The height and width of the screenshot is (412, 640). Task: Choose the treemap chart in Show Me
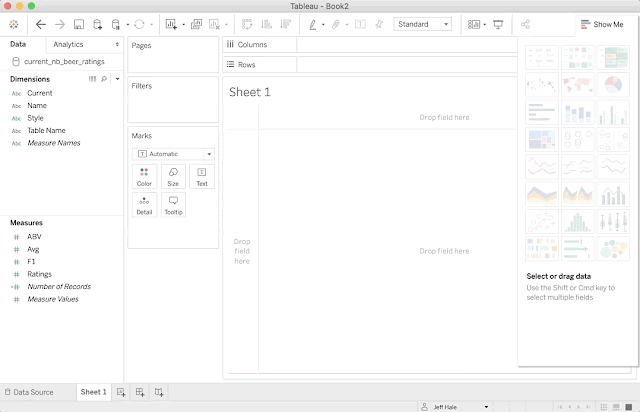tap(542, 140)
